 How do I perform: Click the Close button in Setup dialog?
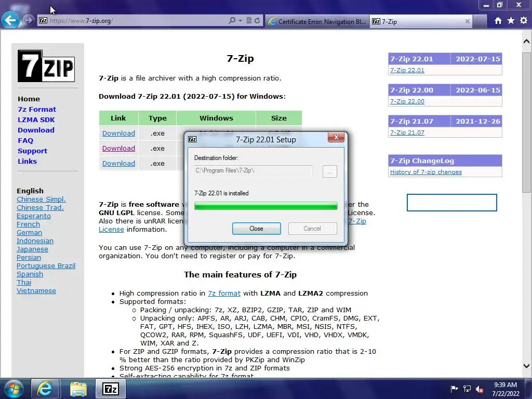(256, 229)
